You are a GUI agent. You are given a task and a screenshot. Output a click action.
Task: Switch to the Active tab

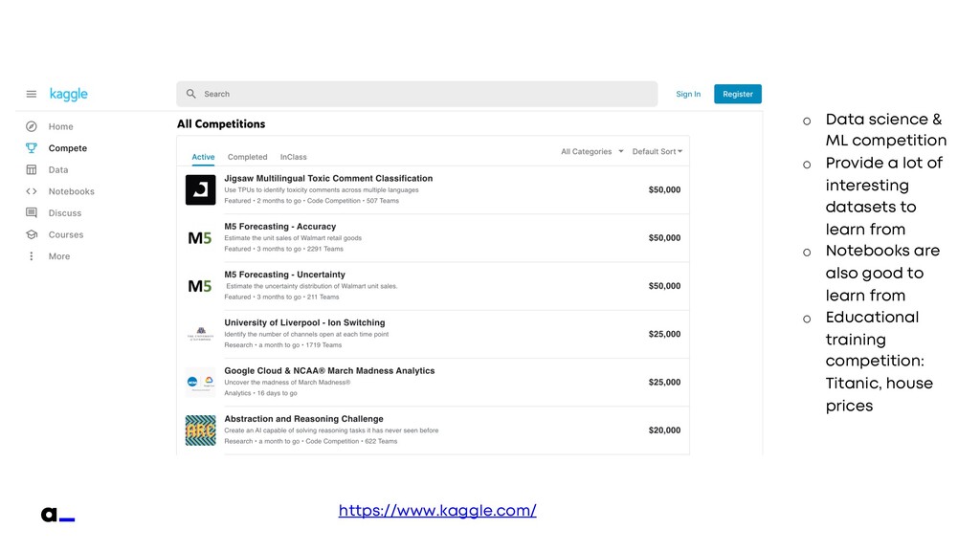point(203,158)
